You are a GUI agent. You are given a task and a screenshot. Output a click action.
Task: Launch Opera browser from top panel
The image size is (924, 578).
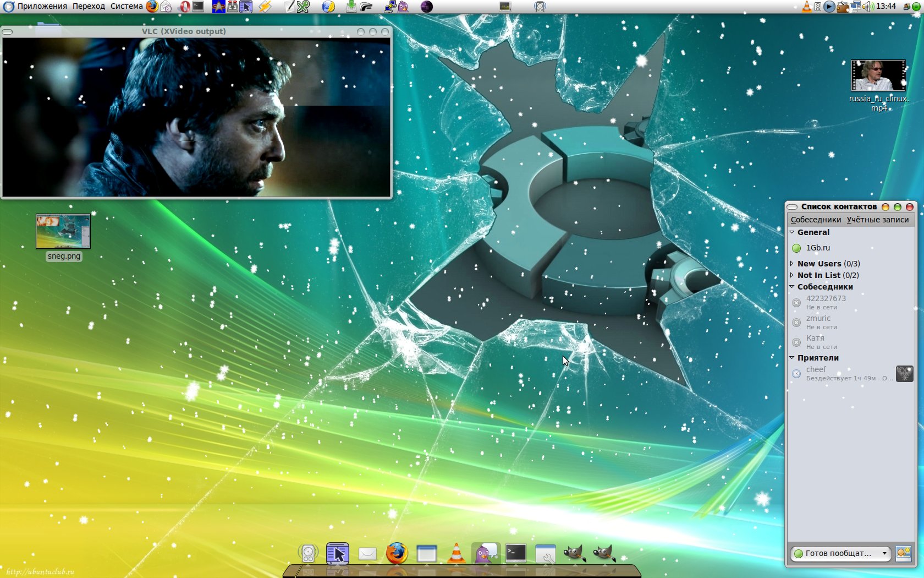point(185,7)
